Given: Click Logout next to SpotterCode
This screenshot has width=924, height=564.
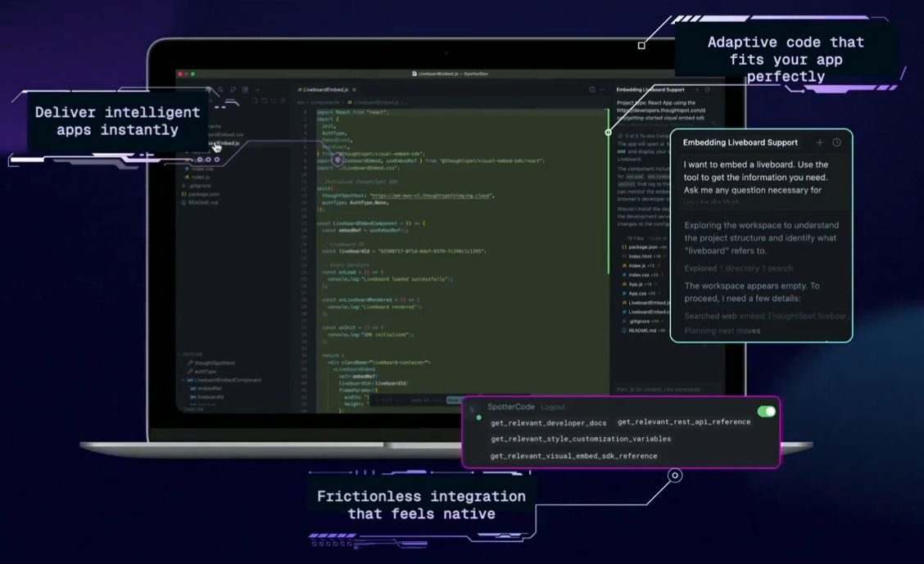Looking at the screenshot, I should [552, 407].
